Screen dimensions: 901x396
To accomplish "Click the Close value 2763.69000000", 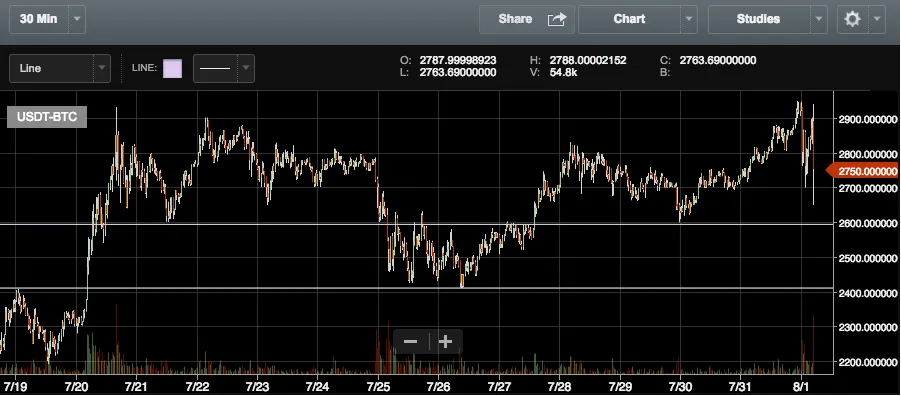I will [718, 60].
